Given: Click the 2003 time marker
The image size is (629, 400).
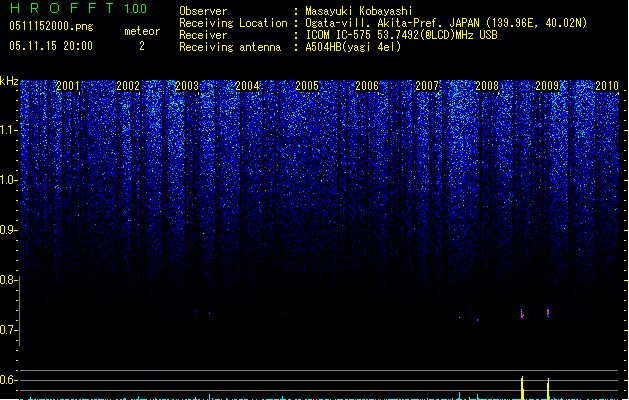Looking at the screenshot, I should pos(187,86).
